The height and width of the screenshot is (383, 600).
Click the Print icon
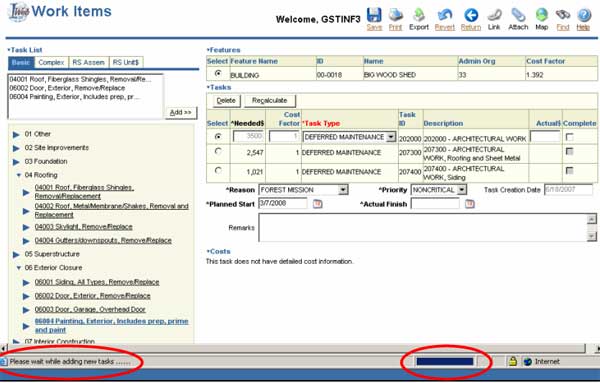[396, 15]
